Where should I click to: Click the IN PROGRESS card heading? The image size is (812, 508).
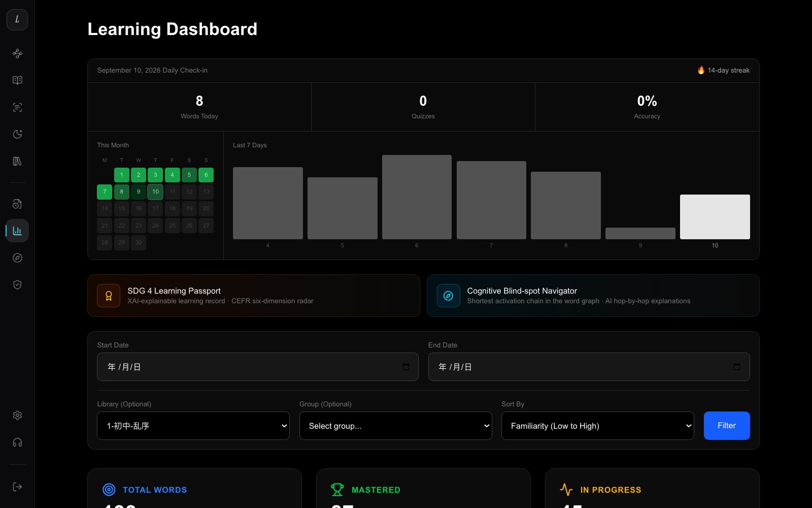(x=611, y=490)
